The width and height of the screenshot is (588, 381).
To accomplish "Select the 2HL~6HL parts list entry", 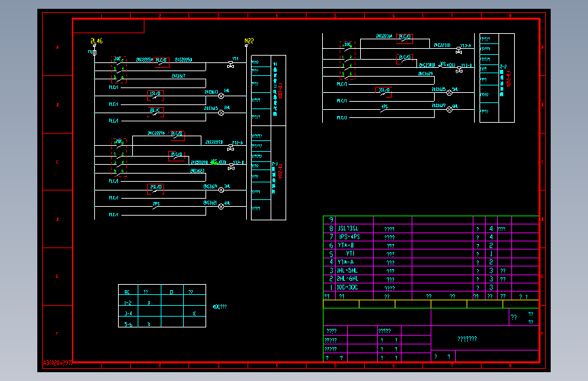I will click(347, 279).
